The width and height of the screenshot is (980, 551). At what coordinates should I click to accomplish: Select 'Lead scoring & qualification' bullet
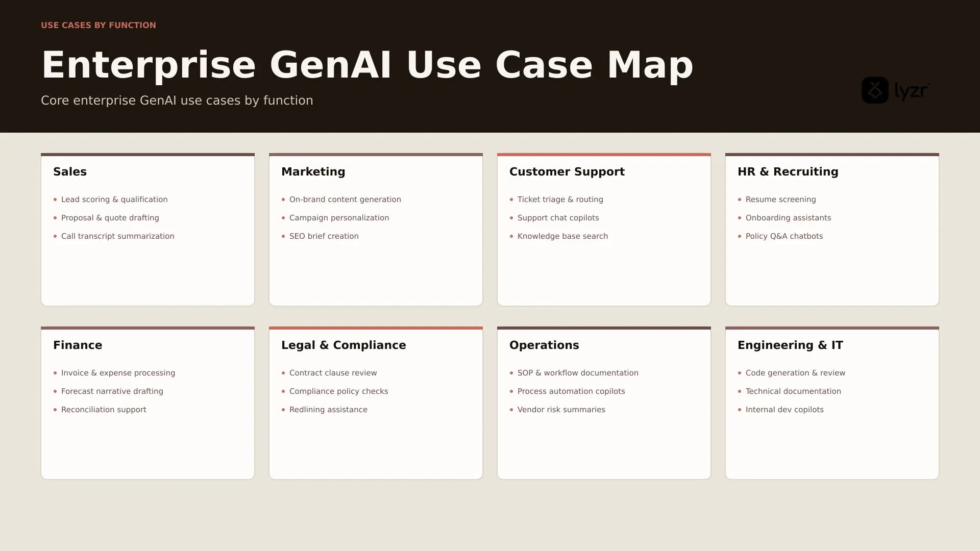(x=114, y=199)
